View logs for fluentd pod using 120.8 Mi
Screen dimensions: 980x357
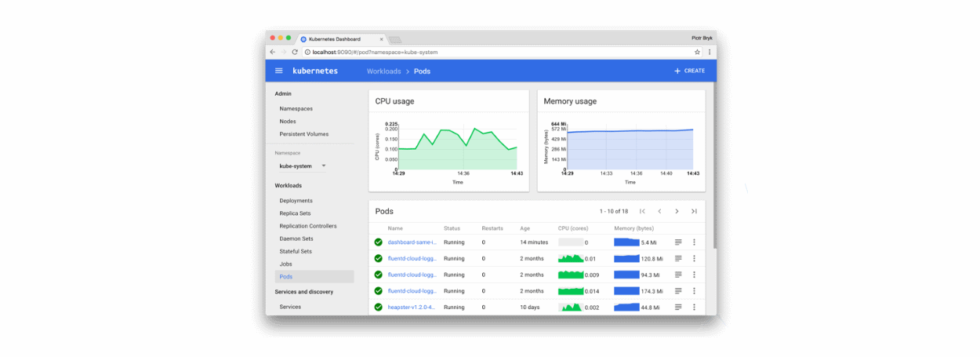[678, 258]
